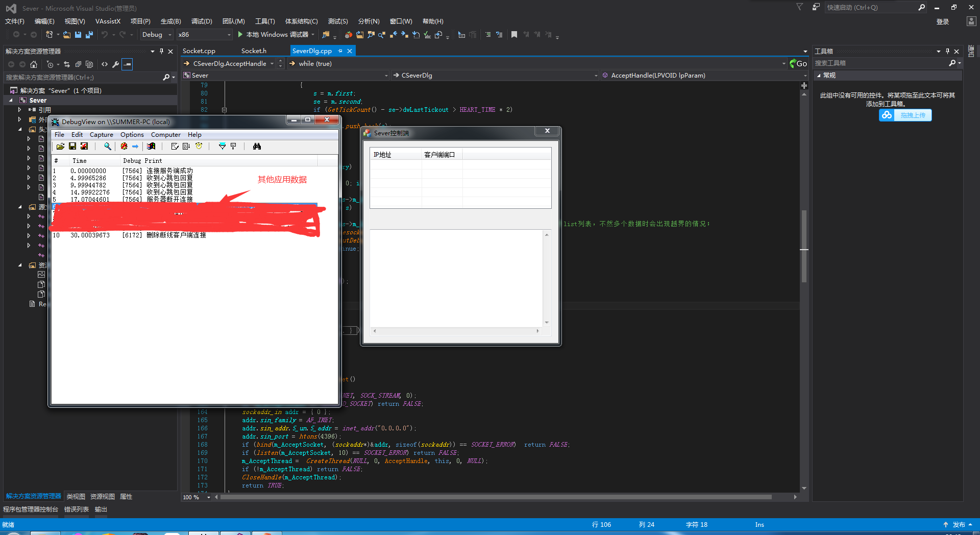Switch to Socket.cpp editor tab

[199, 51]
